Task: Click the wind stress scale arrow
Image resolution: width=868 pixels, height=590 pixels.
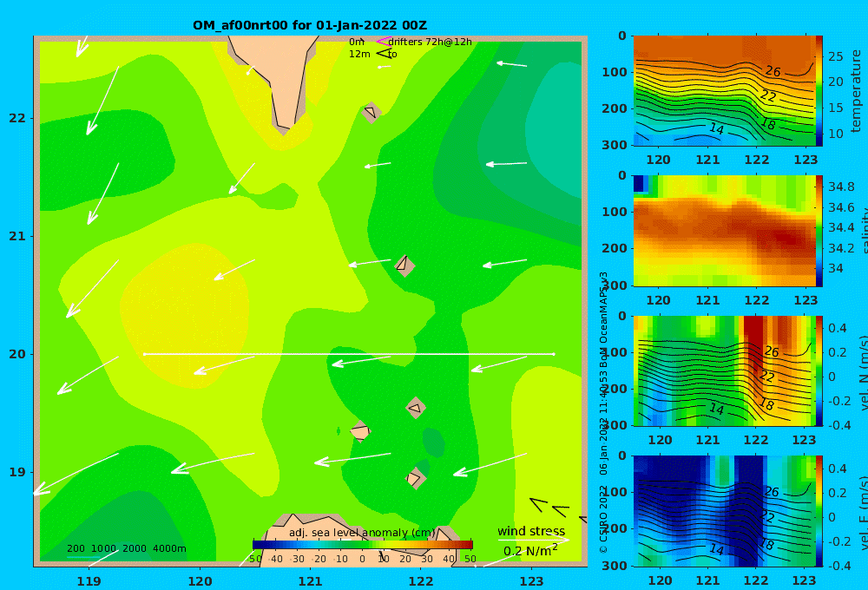Action: point(533,541)
